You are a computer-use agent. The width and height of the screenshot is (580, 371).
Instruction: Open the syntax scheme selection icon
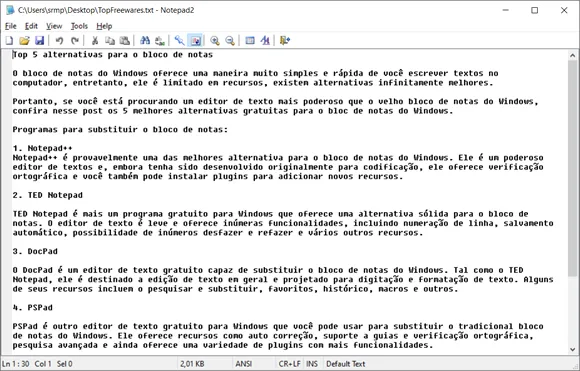pos(250,40)
